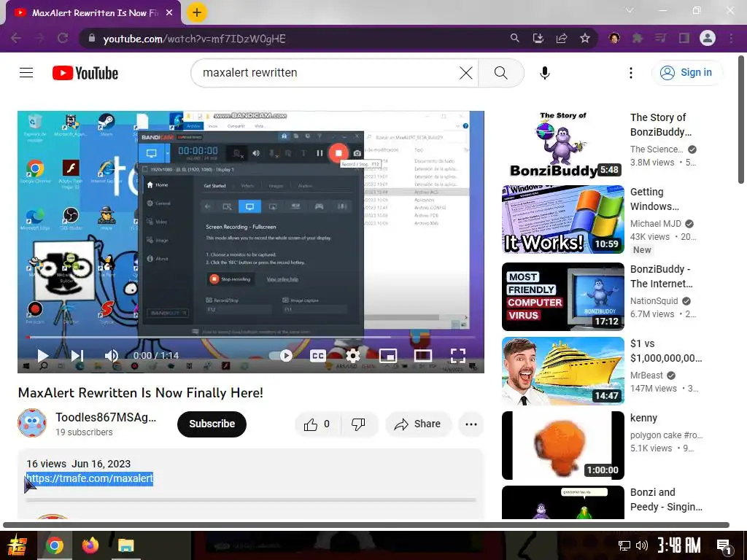Viewport: 747px width, 560px height.
Task: Open browser profile avatar
Action: 708,38
